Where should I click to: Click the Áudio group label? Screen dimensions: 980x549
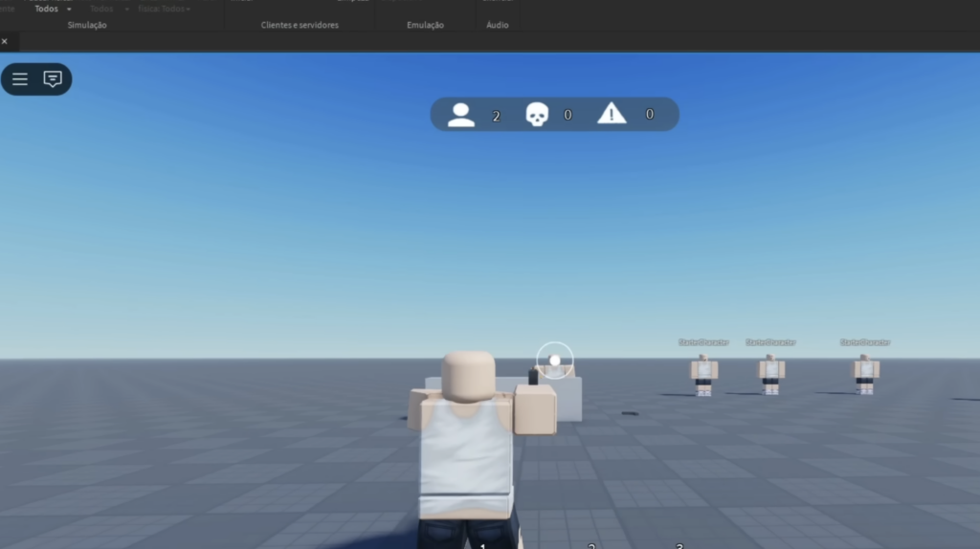coord(498,25)
